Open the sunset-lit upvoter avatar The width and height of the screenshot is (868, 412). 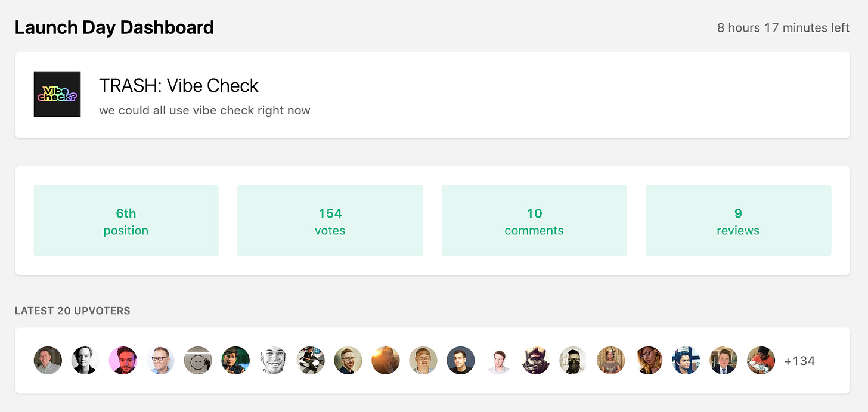pyautogui.click(x=386, y=361)
